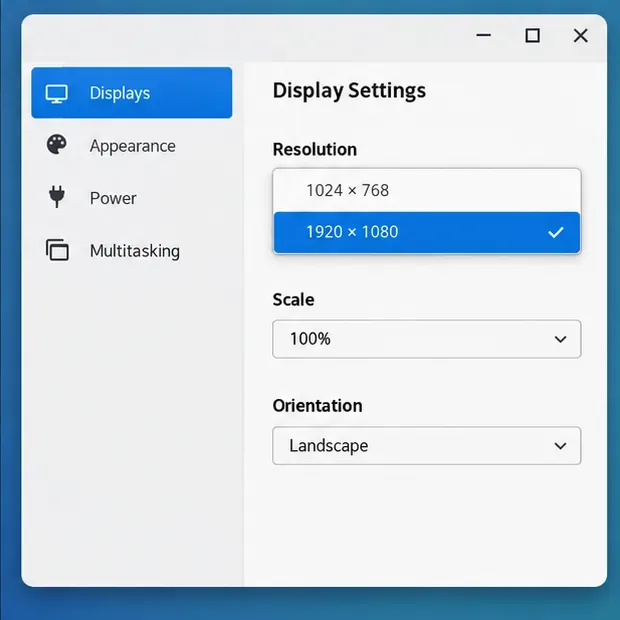Choose the 1024 × 768 resolution option

pyautogui.click(x=427, y=191)
